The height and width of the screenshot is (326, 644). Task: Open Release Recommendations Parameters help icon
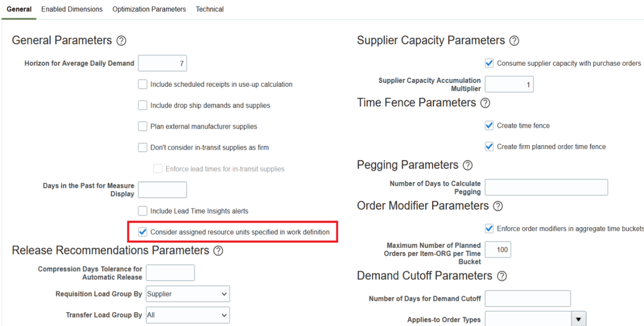click(219, 251)
